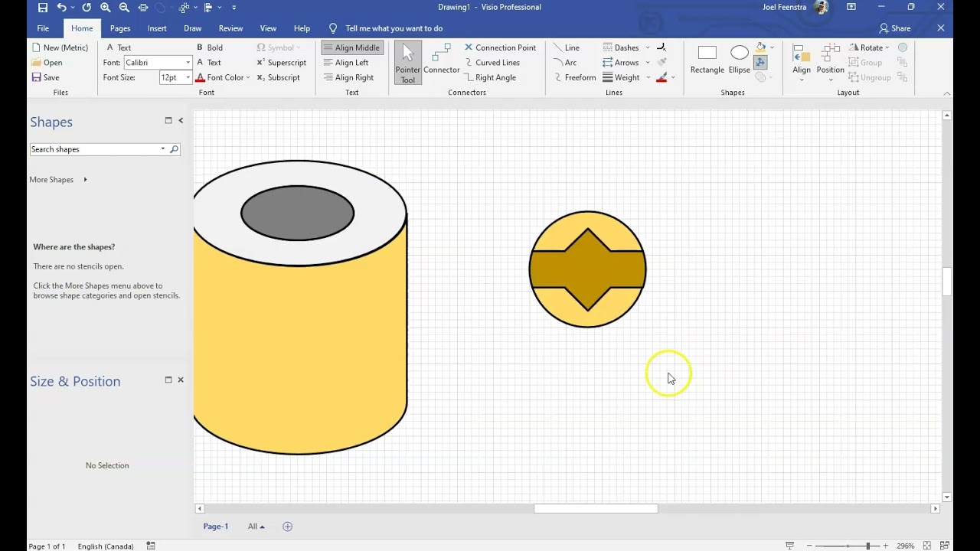980x551 pixels.
Task: Open the Help ribbon tab
Action: click(302, 28)
